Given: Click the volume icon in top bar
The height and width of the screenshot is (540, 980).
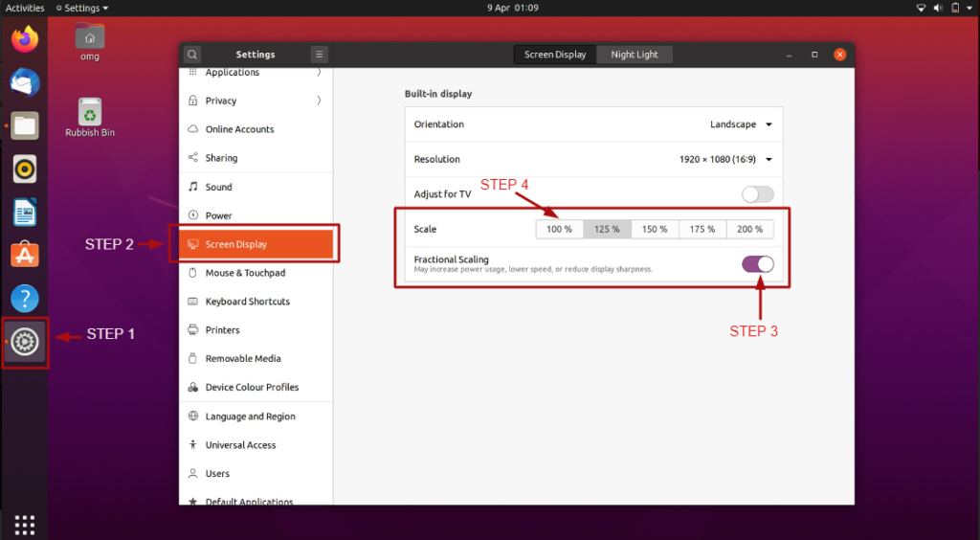Looking at the screenshot, I should [x=938, y=8].
